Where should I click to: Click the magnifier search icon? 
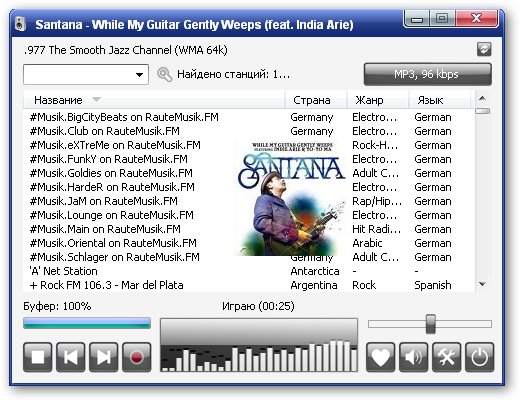pyautogui.click(x=164, y=74)
